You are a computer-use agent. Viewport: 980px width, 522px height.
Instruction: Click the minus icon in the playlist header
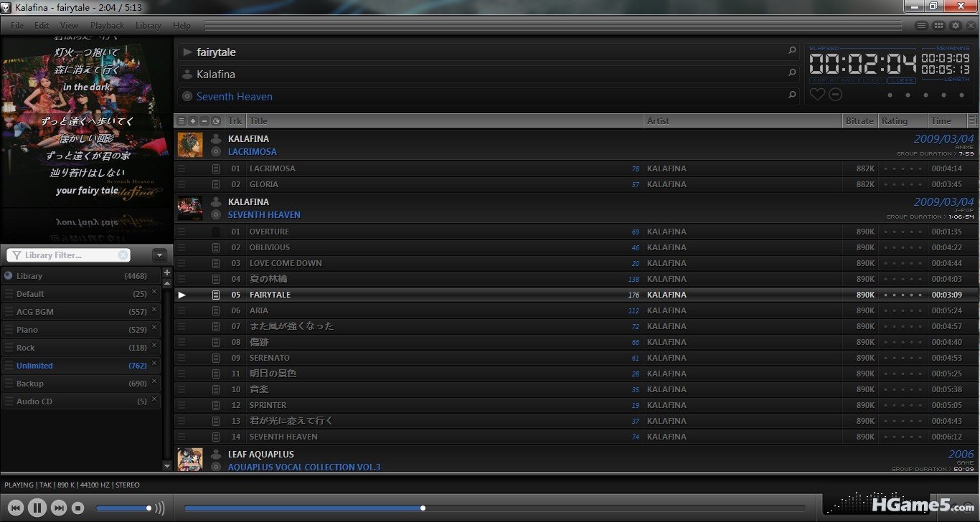(x=204, y=121)
